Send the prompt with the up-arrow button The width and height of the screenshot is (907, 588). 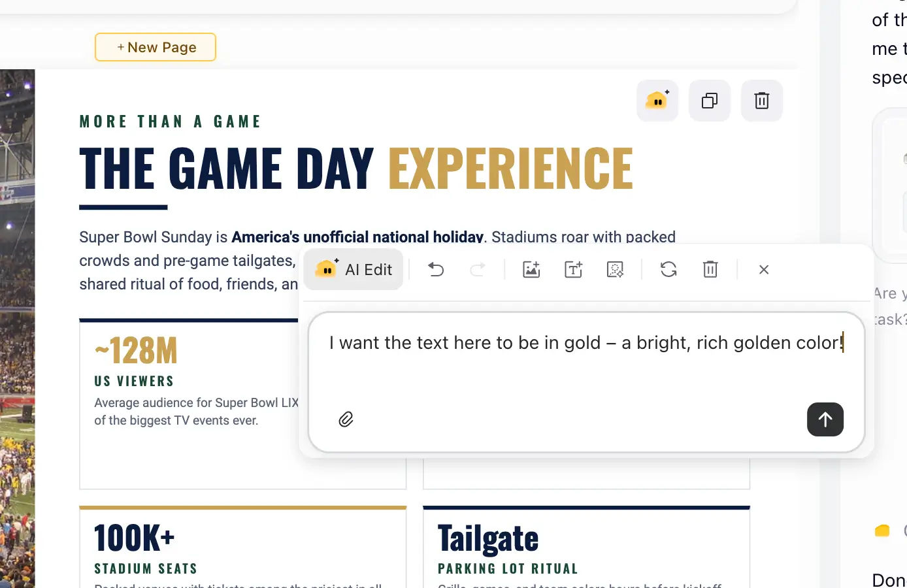click(x=825, y=419)
